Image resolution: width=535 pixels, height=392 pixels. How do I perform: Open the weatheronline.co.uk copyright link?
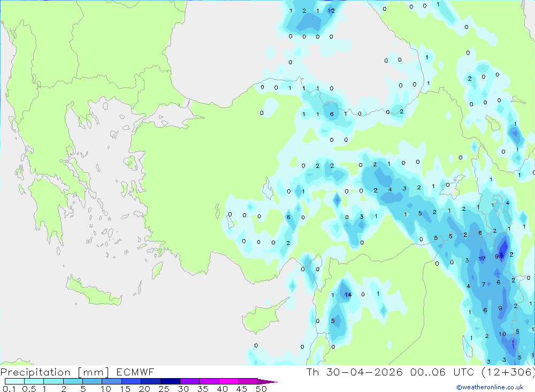[x=490, y=387]
